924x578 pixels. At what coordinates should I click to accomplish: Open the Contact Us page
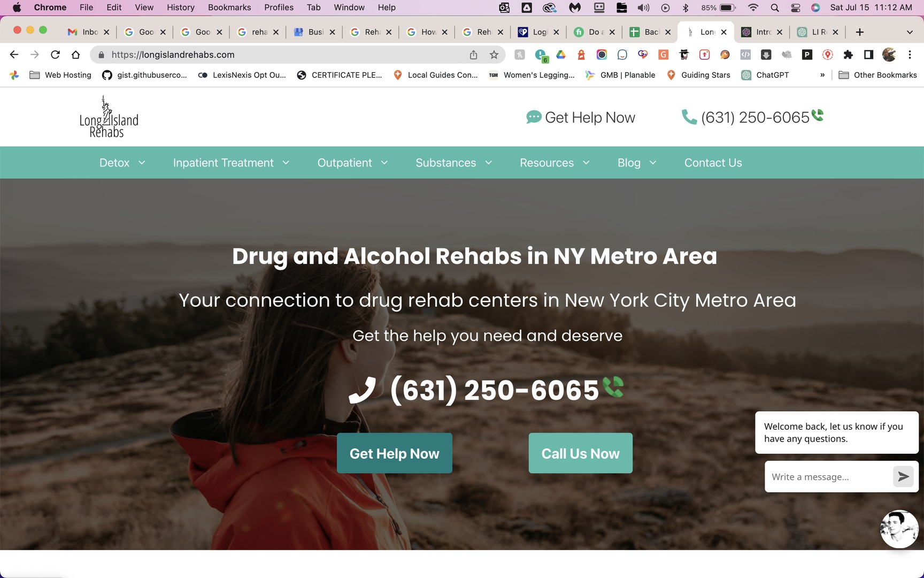(x=713, y=163)
